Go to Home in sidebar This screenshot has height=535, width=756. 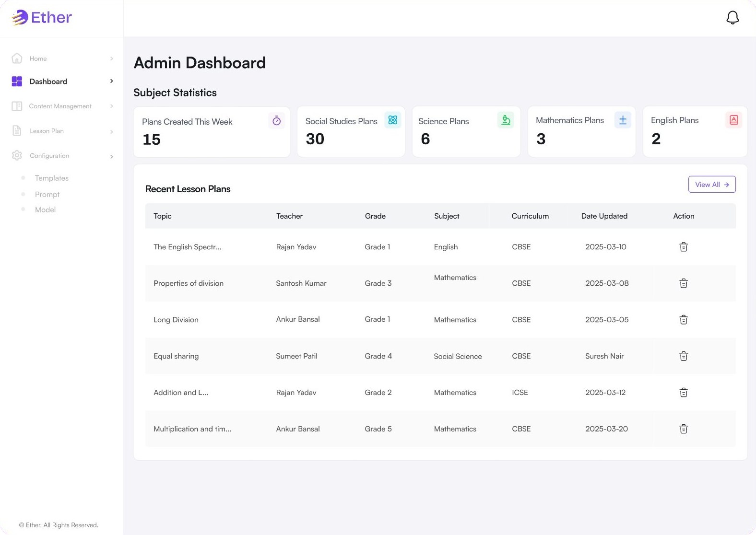tap(38, 58)
